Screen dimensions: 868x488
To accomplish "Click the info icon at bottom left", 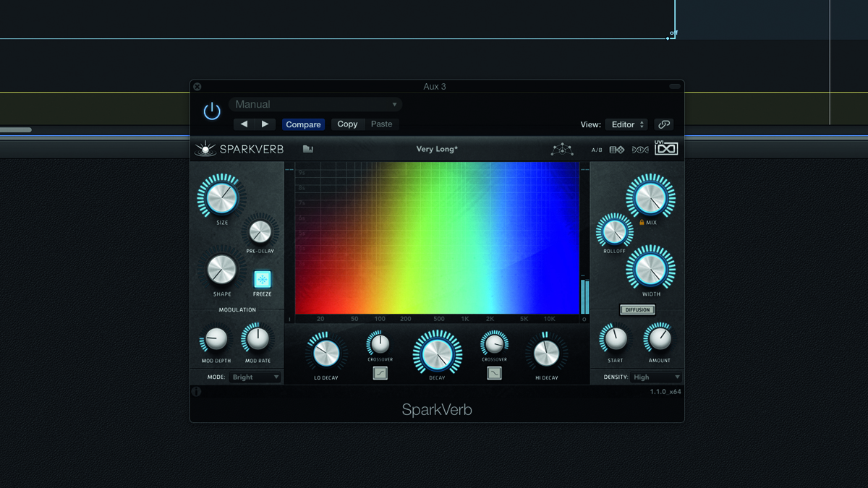I will (196, 392).
